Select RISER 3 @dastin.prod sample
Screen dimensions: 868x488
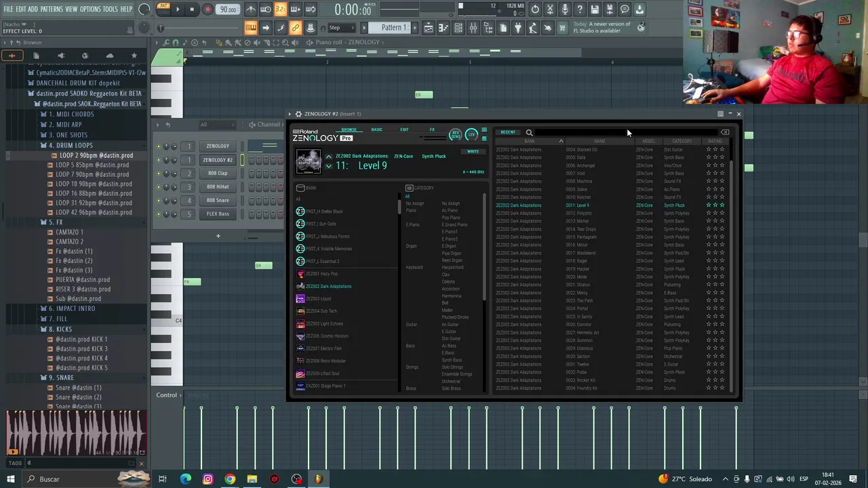coord(83,289)
